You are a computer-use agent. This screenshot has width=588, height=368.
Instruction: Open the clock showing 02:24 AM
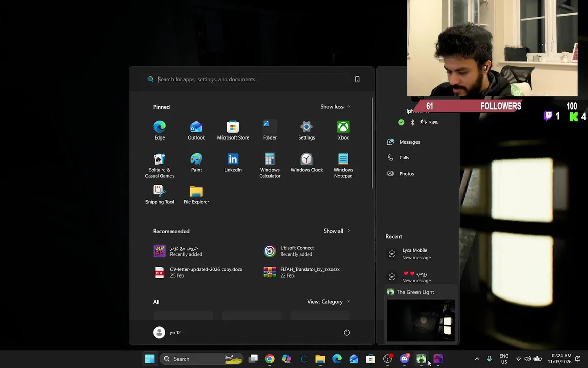tap(559, 359)
